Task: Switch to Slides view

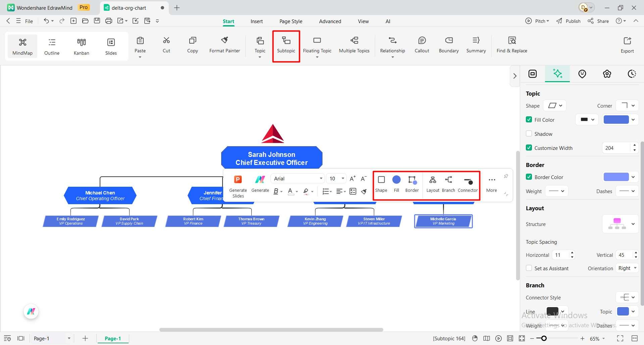Action: point(111,46)
